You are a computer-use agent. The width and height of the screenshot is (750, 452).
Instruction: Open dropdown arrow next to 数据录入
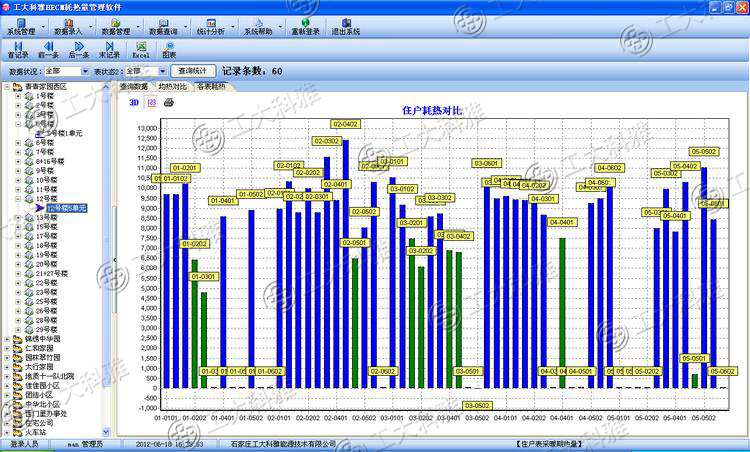(x=91, y=27)
